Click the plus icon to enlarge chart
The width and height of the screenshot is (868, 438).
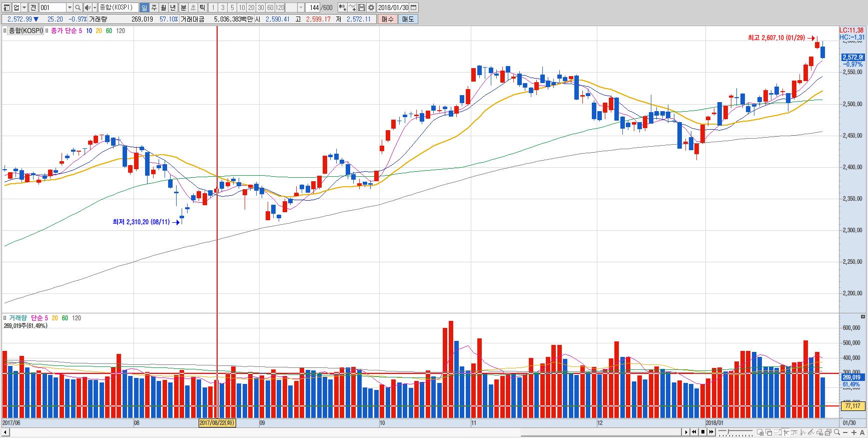pos(853,432)
